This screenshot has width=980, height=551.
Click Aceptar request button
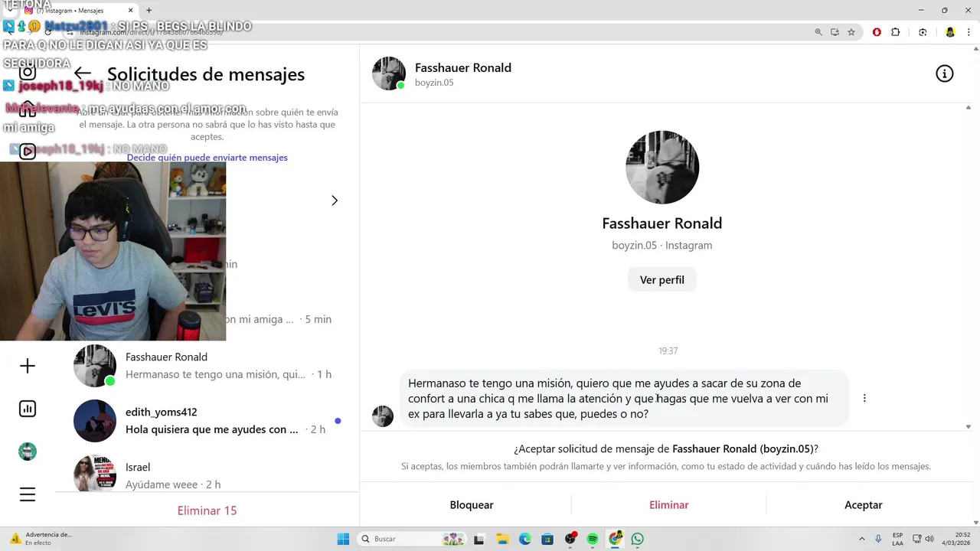pyautogui.click(x=864, y=505)
